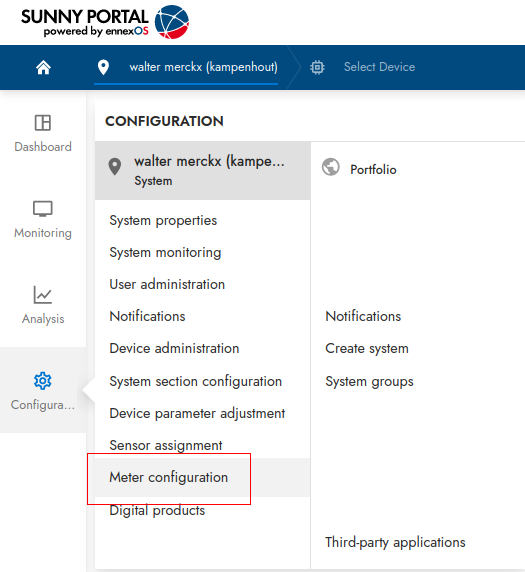Screen dimensions: 525x572
Task: Open System groups under Portfolio
Action: (x=369, y=382)
